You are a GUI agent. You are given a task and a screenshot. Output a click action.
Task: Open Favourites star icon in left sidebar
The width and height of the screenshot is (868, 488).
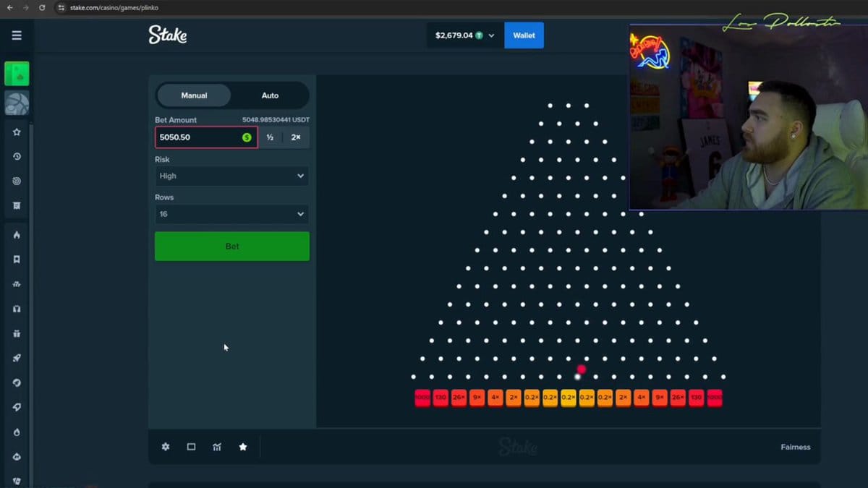pos(17,132)
